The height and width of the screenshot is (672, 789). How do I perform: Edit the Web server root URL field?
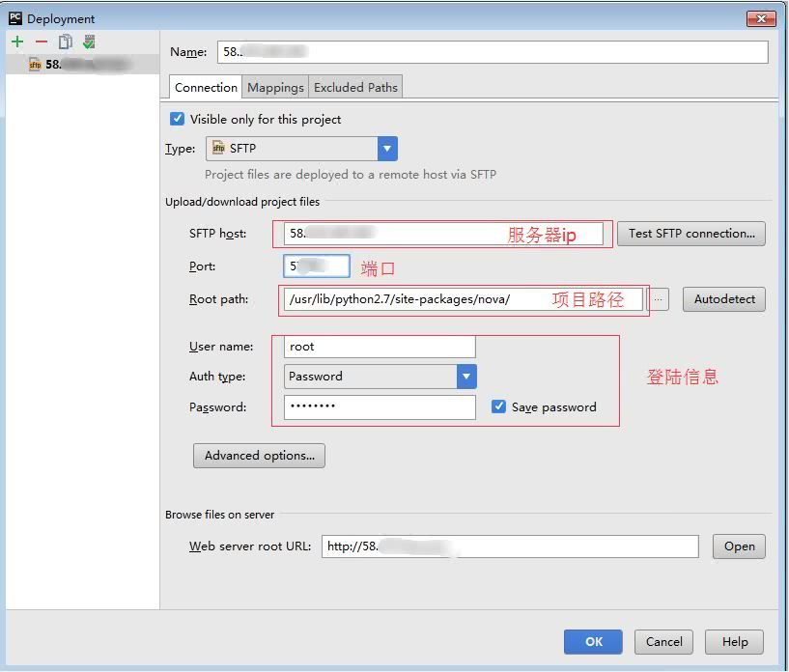click(510, 546)
